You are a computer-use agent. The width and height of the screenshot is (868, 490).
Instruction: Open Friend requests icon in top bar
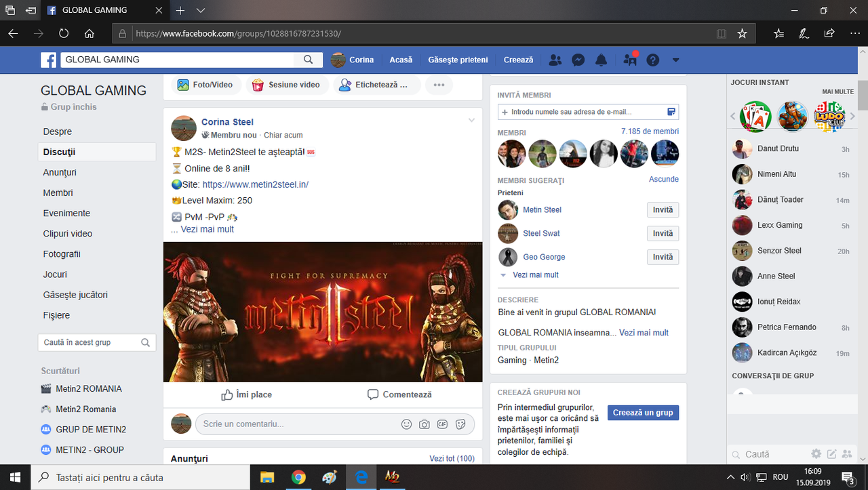point(555,60)
